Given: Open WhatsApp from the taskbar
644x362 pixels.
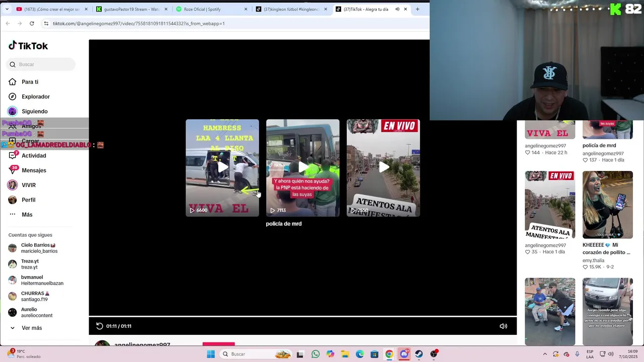Looking at the screenshot, I should pos(315,354).
